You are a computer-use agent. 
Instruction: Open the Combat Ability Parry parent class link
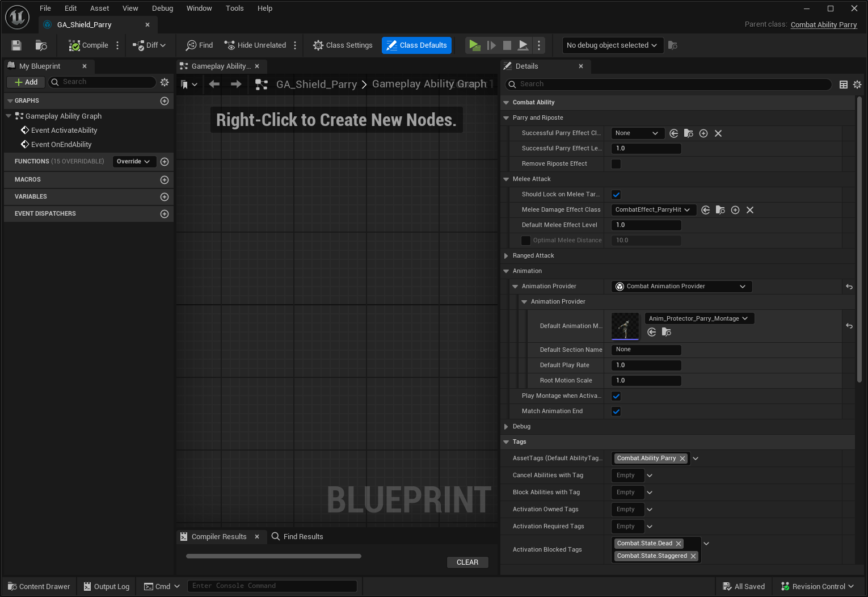(823, 25)
